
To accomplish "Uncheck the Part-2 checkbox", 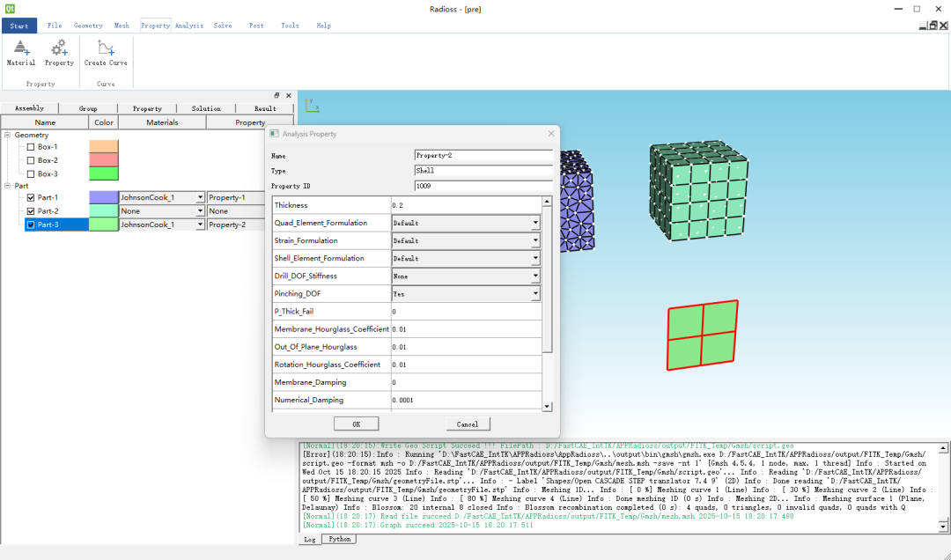I will coord(31,211).
